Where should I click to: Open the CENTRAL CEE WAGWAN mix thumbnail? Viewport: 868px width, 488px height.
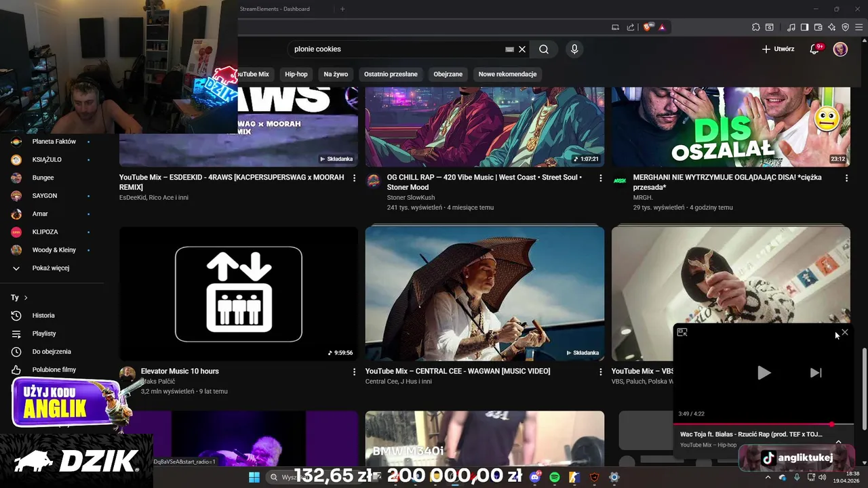pyautogui.click(x=485, y=293)
